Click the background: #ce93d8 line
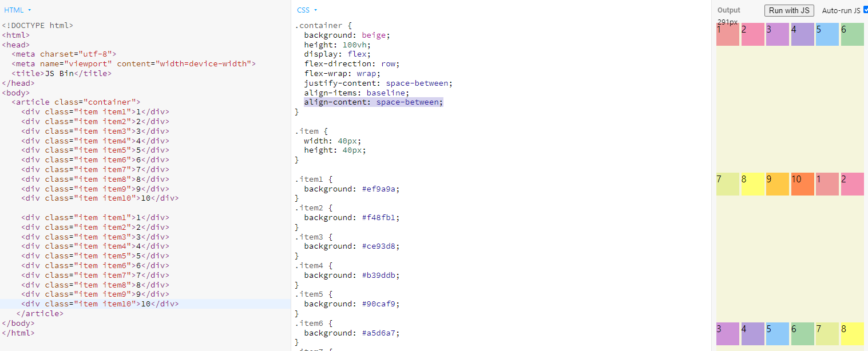The image size is (868, 351). (x=351, y=246)
